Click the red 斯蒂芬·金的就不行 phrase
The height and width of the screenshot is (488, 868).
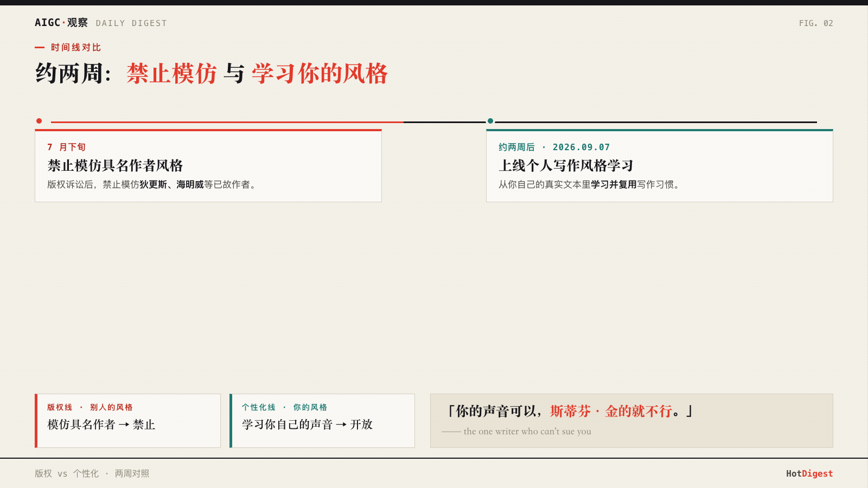[611, 411]
